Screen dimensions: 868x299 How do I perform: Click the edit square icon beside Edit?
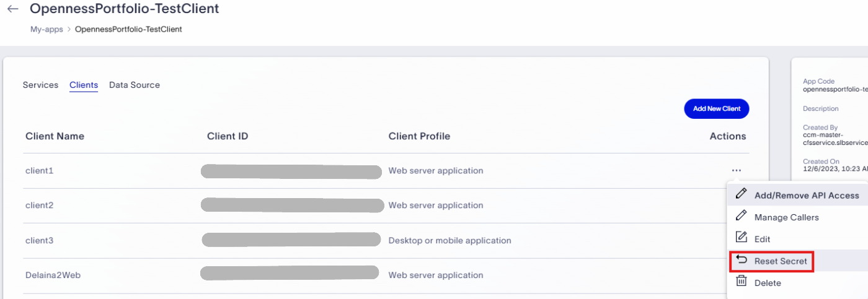point(741,238)
